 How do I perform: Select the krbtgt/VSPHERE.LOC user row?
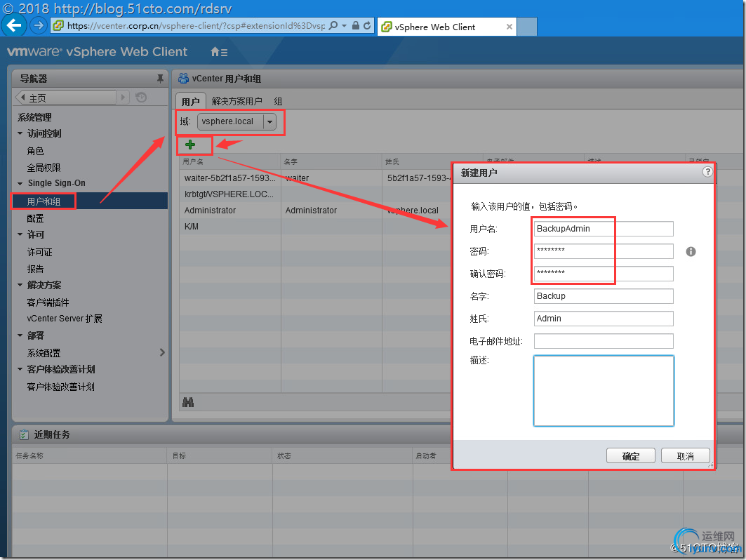pyautogui.click(x=315, y=194)
